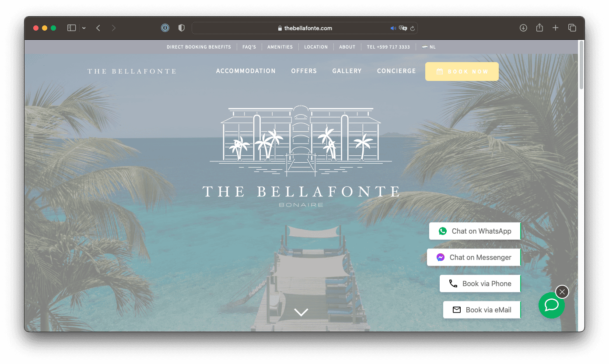The width and height of the screenshot is (609, 364).
Task: Open the Offers menu
Action: click(304, 71)
